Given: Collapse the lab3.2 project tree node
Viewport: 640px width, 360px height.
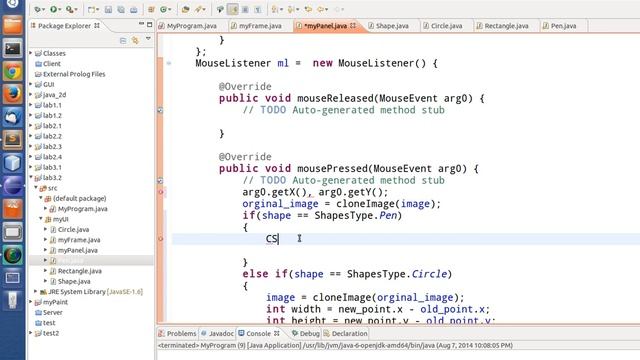Looking at the screenshot, I should click(x=31, y=177).
